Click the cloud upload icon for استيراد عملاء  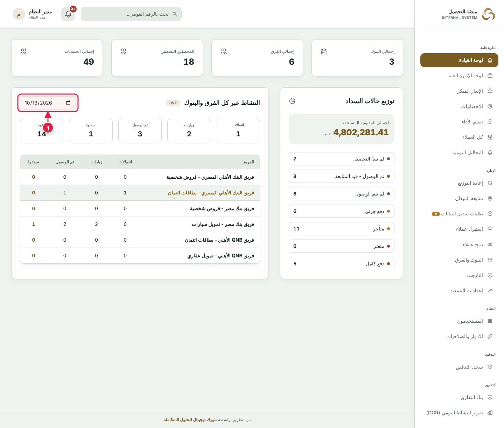click(x=490, y=229)
